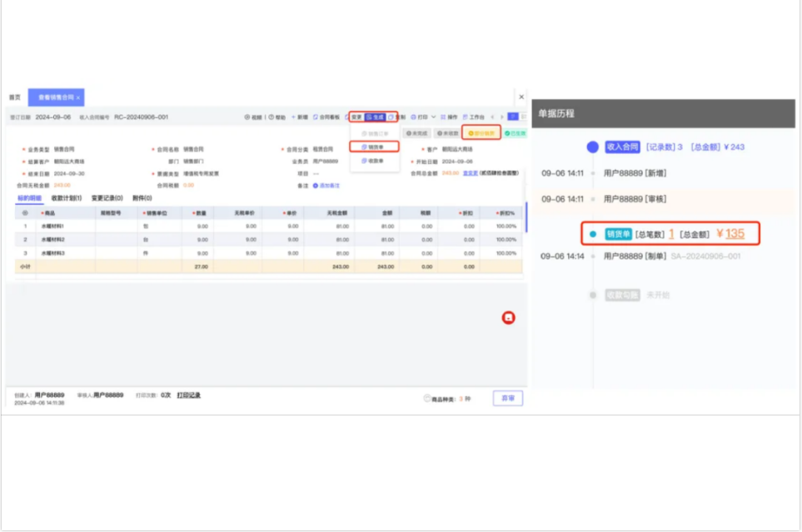The height and width of the screenshot is (532, 802).
Task: Click the 打印 print toolbar button
Action: coord(420,117)
